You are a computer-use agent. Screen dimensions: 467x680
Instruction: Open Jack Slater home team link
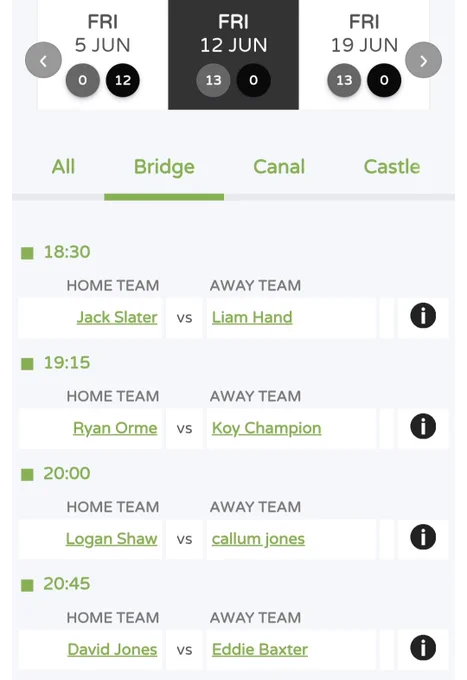117,317
